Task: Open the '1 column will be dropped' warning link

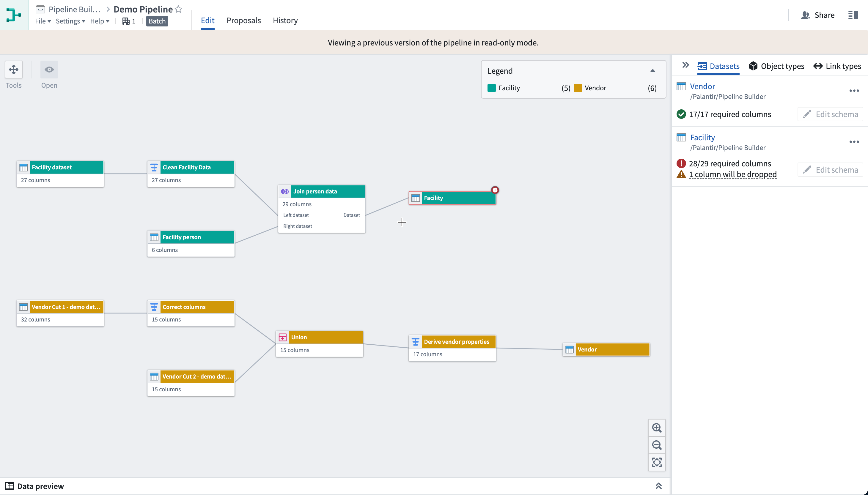Action: 733,174
